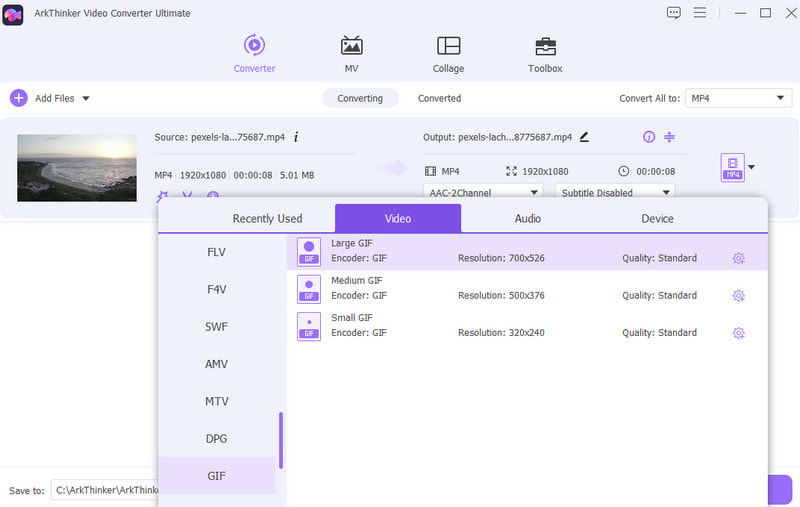Screen dimensions: 800x507
Task: Choose FLV in the format list
Action: pyautogui.click(x=216, y=252)
